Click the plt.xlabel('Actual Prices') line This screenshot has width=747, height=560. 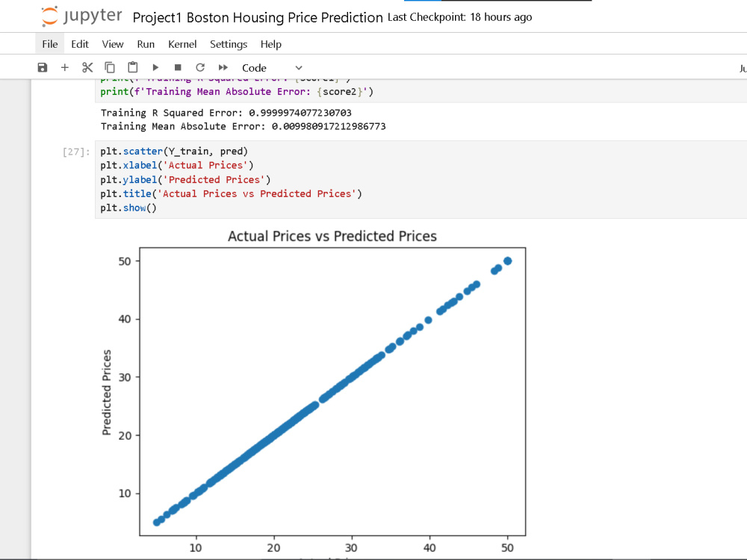click(177, 165)
